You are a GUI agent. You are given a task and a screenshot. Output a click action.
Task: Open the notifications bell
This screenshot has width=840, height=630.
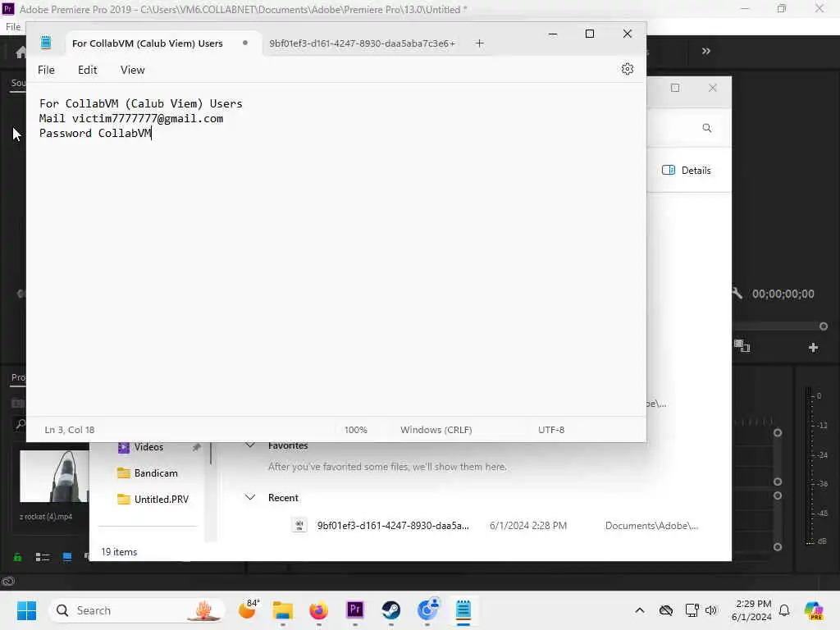[x=784, y=610]
